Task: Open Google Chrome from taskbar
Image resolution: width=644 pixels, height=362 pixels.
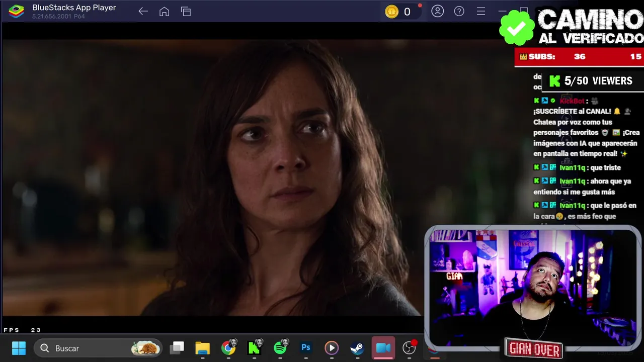Action: click(x=228, y=348)
